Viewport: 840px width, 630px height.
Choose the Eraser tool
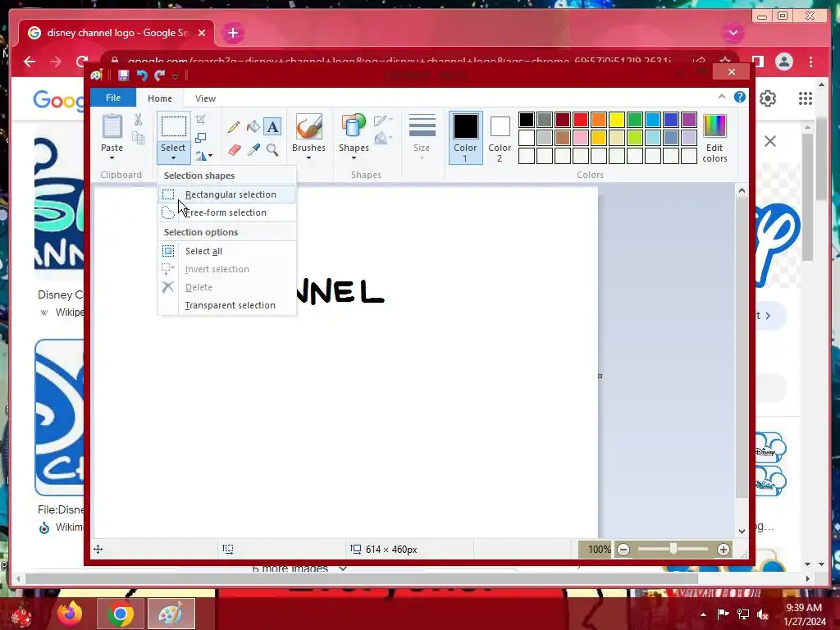click(x=234, y=149)
